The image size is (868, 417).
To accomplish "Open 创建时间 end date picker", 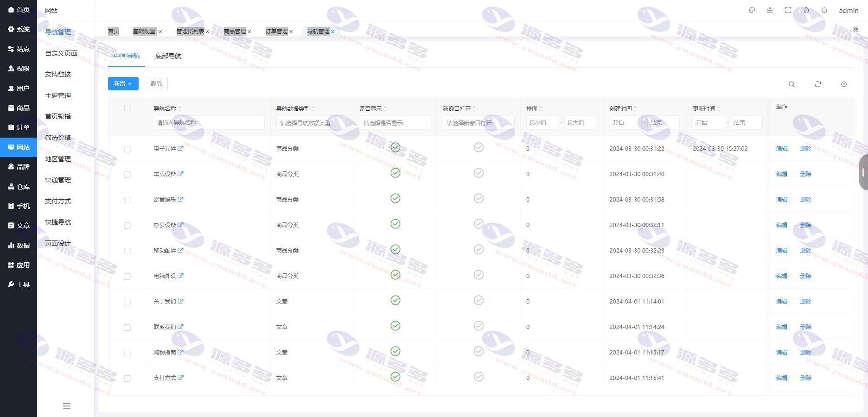I will point(663,122).
